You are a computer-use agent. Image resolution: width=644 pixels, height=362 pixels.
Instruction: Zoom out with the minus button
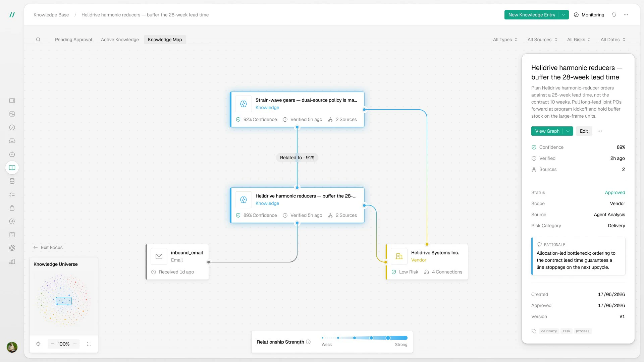point(52,344)
